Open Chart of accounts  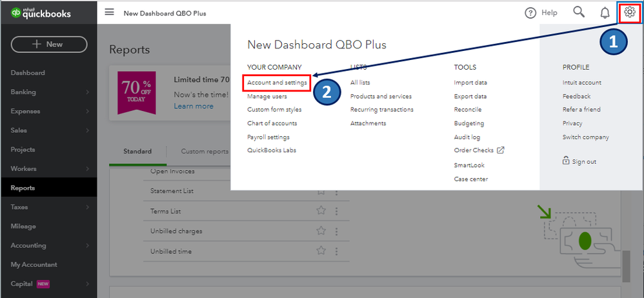tap(272, 123)
